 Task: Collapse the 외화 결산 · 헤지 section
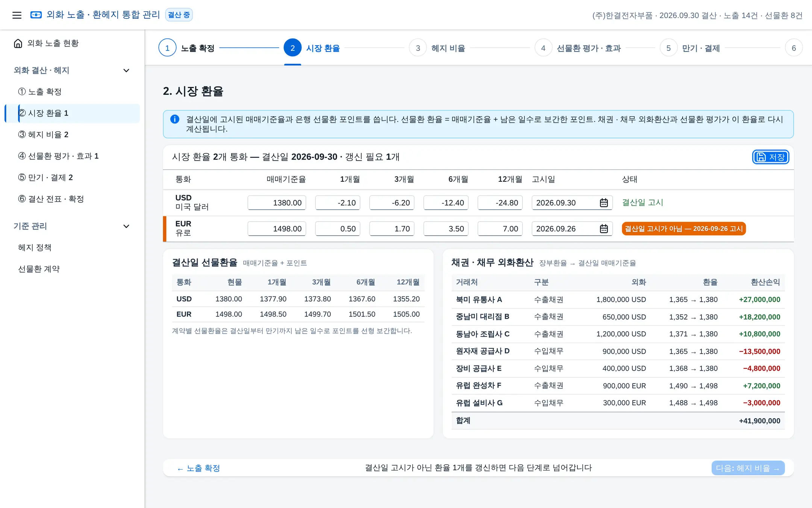click(x=126, y=70)
